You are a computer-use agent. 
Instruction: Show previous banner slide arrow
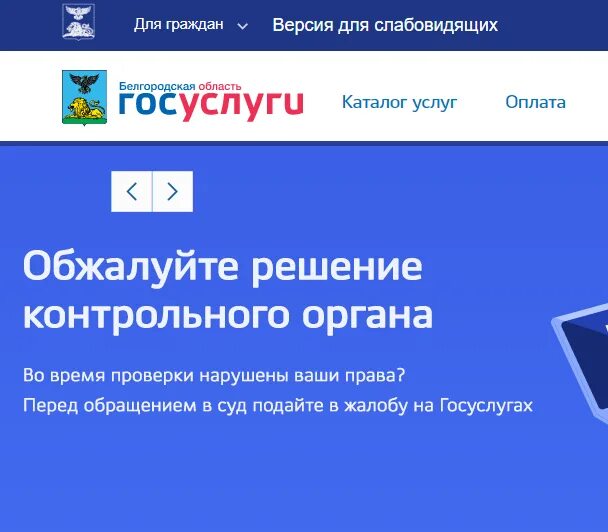pyautogui.click(x=131, y=192)
